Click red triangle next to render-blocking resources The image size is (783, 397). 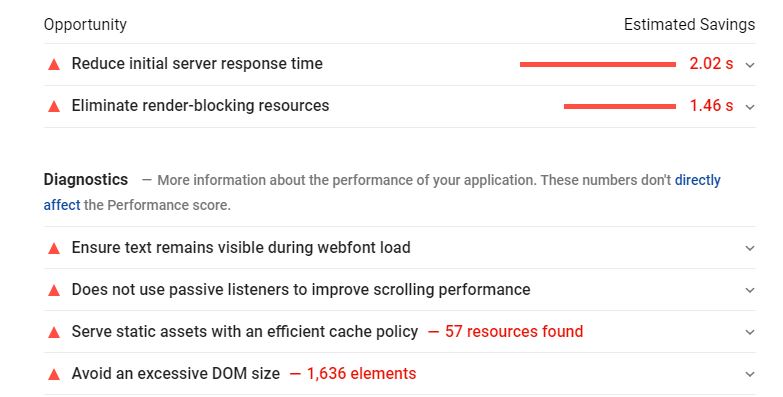(54, 106)
